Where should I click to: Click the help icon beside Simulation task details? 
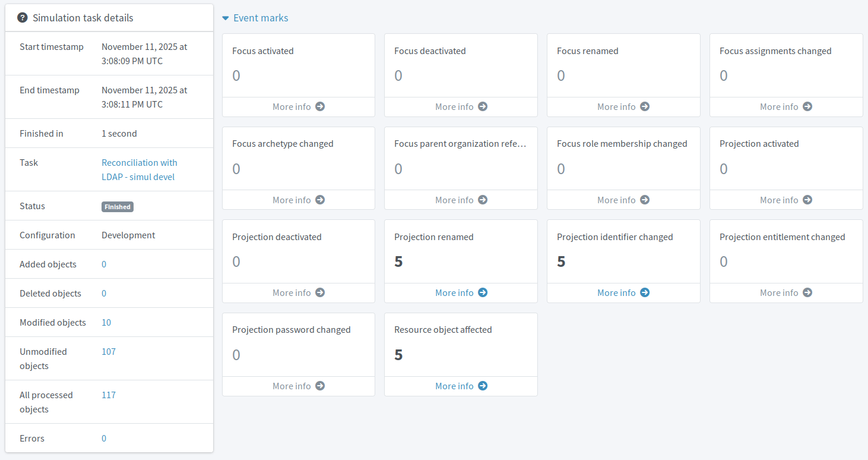tap(23, 18)
